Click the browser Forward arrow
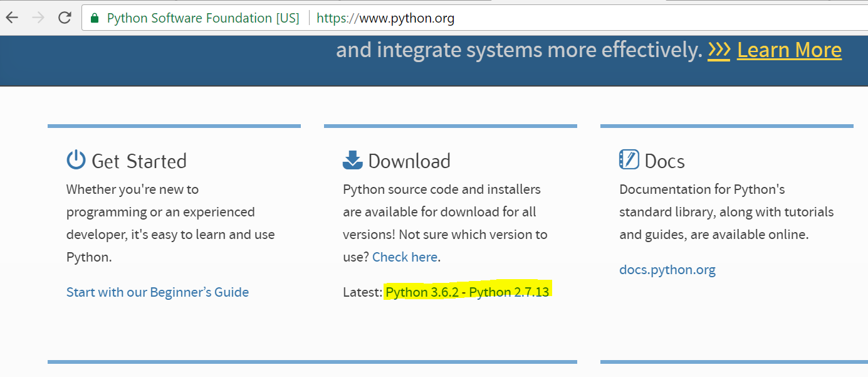This screenshot has width=868, height=377. pyautogui.click(x=38, y=18)
